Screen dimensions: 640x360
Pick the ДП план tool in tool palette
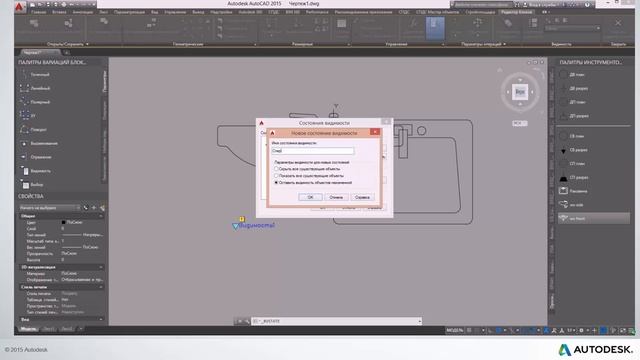point(573,102)
